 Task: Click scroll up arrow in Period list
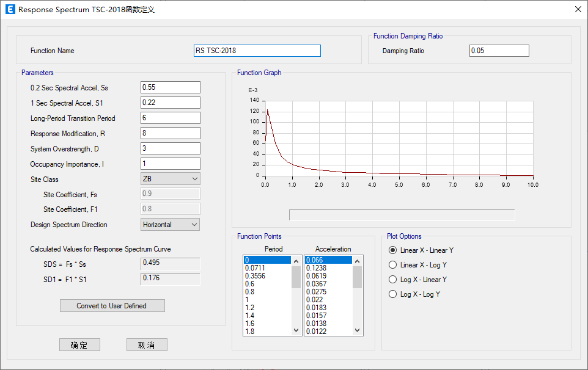pyautogui.click(x=296, y=261)
